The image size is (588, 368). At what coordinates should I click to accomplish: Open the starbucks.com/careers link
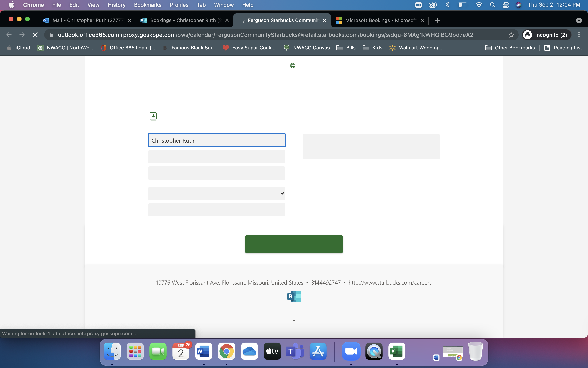(390, 283)
